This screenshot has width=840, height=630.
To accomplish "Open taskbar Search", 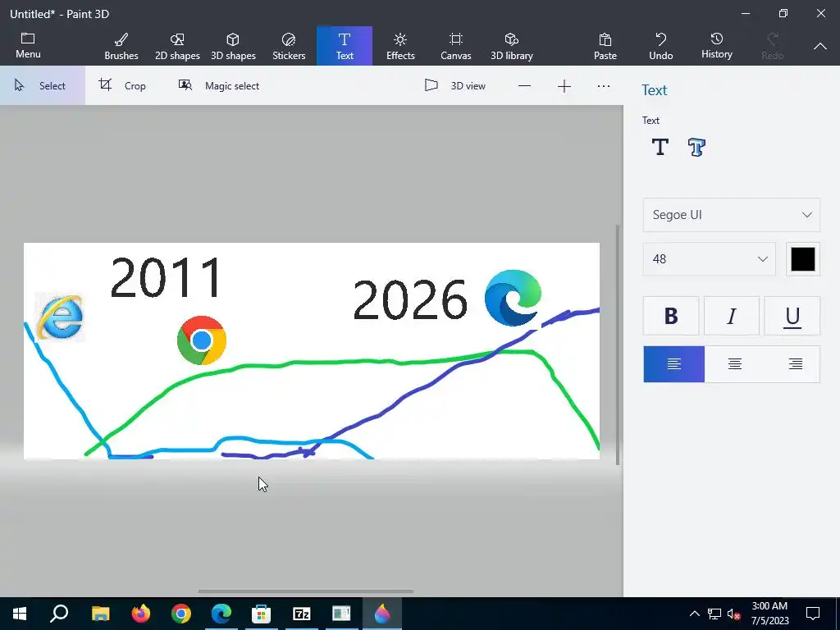I will click(59, 614).
